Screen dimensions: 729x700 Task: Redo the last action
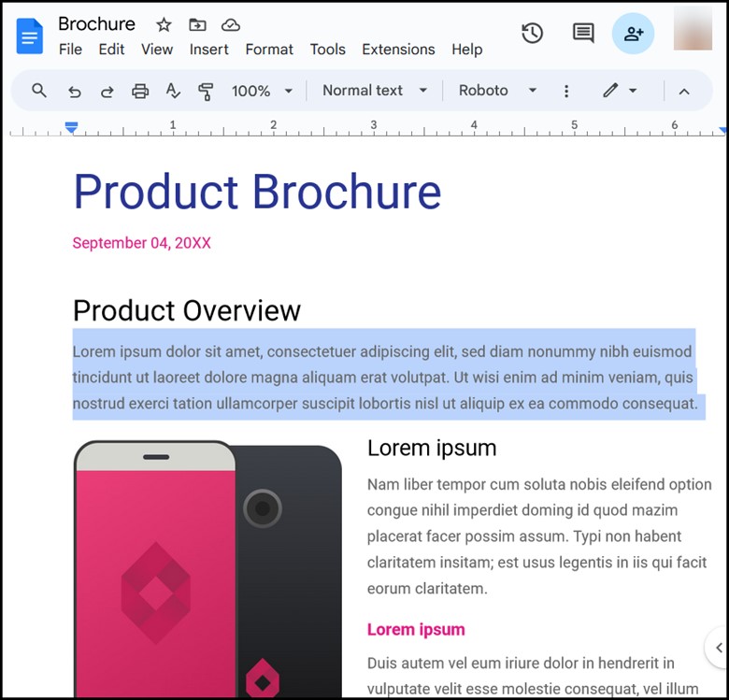click(107, 91)
